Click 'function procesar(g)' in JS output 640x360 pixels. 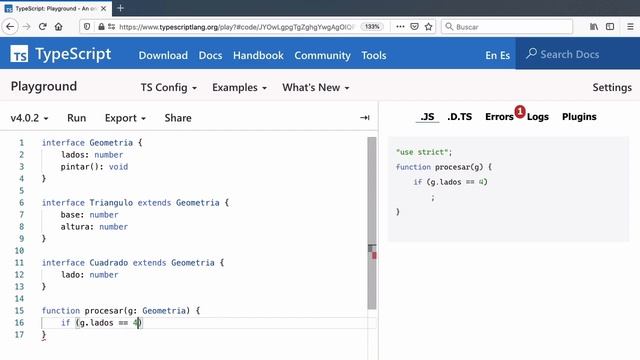439,167
